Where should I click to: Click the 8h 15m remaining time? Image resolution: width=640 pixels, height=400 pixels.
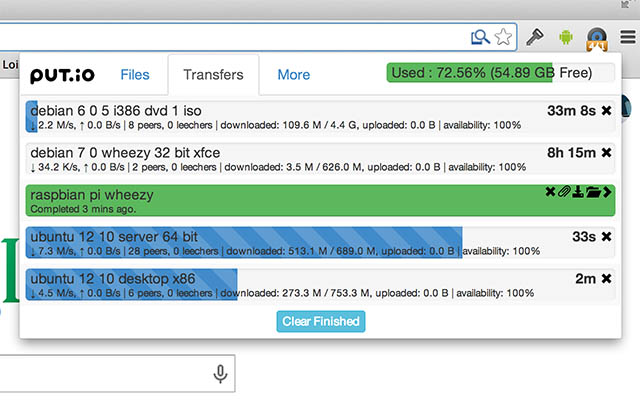(x=571, y=153)
